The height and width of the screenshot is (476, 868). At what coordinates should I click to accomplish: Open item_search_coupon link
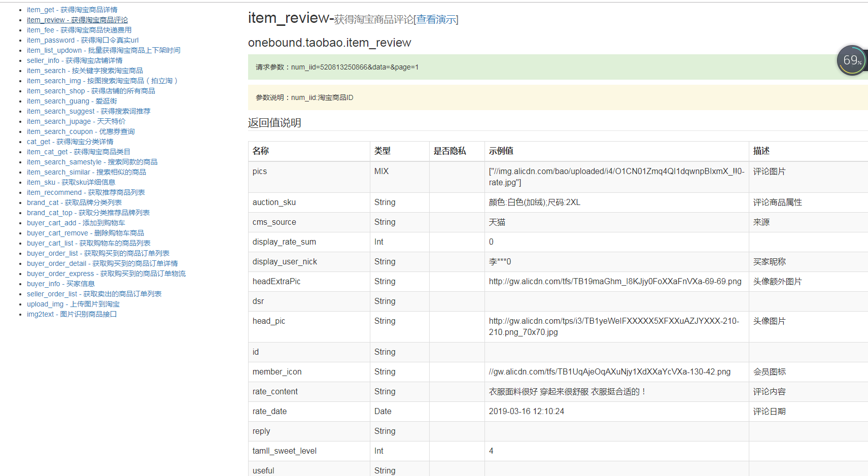[x=81, y=131]
